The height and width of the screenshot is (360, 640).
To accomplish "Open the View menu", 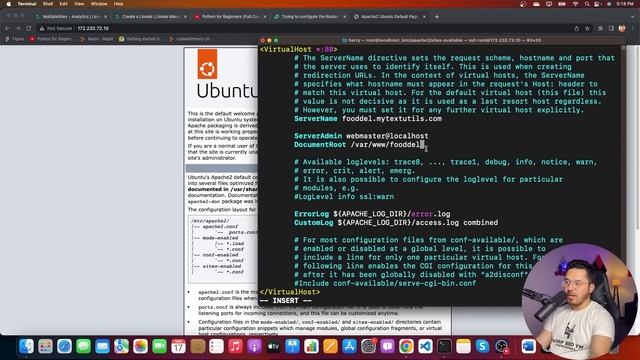I will [x=79, y=4].
